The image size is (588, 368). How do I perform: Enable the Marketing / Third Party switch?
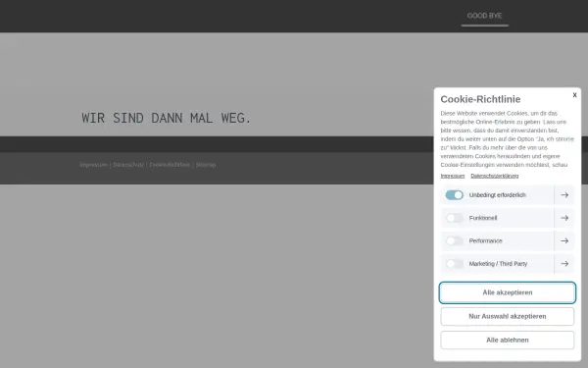click(x=454, y=264)
